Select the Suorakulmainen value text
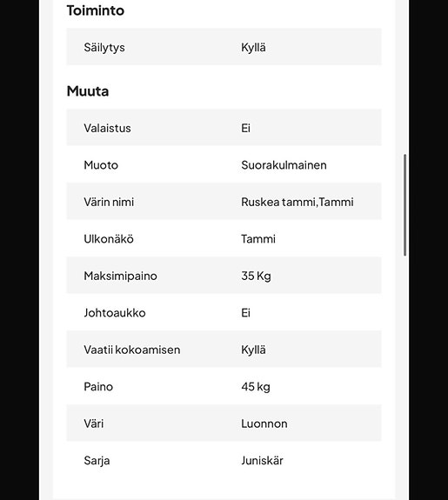Image resolution: width=448 pixels, height=500 pixels. (x=284, y=165)
